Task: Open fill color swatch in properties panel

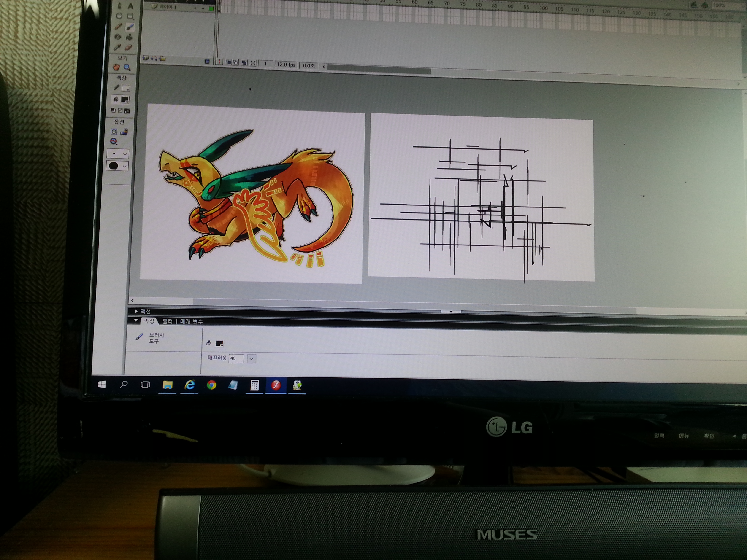Action: tap(219, 343)
